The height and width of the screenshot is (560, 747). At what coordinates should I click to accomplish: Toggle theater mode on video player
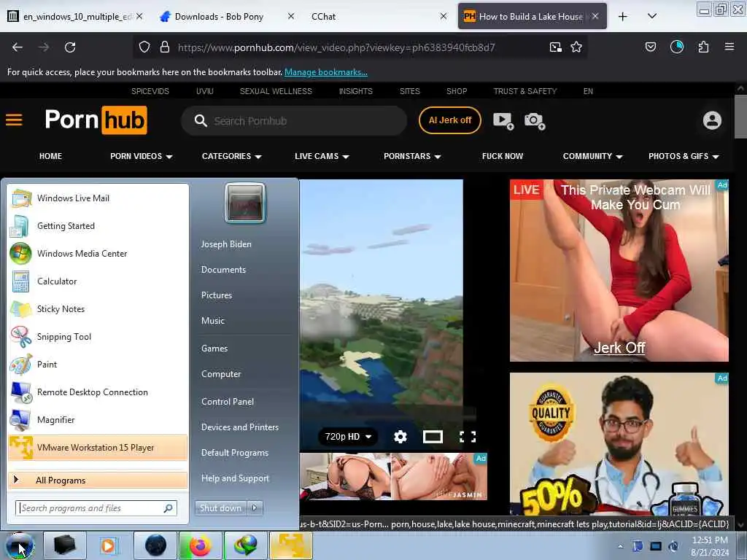tap(433, 437)
